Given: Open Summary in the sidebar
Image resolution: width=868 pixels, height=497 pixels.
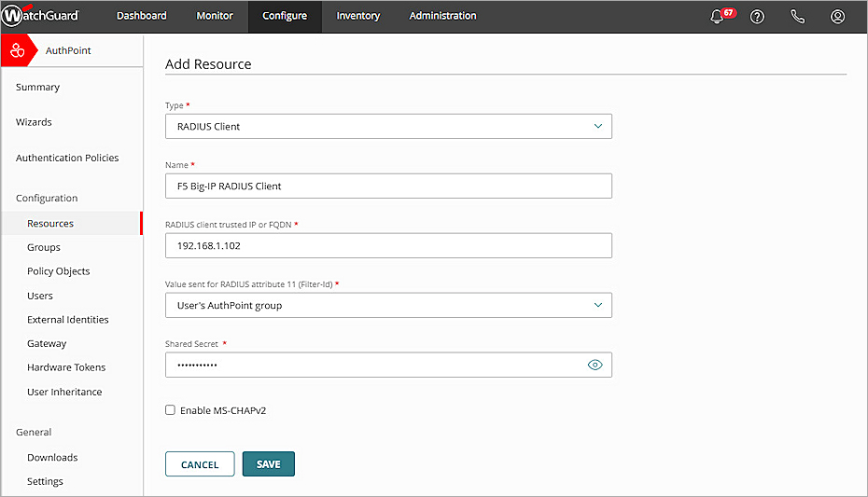Looking at the screenshot, I should (x=37, y=88).
